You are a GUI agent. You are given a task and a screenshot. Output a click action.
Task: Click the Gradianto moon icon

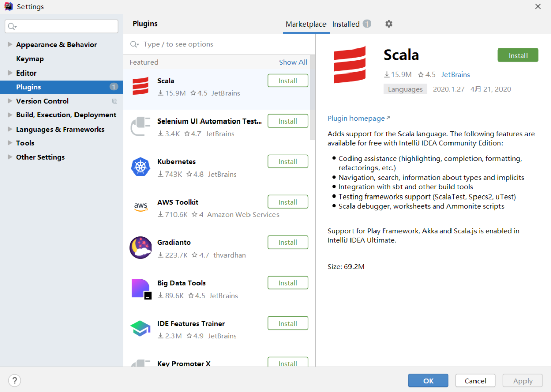pos(141,248)
